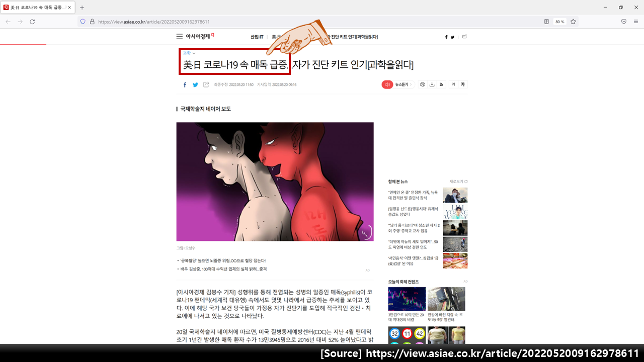
Task: Bookmark this page with star icon
Action: tap(573, 22)
